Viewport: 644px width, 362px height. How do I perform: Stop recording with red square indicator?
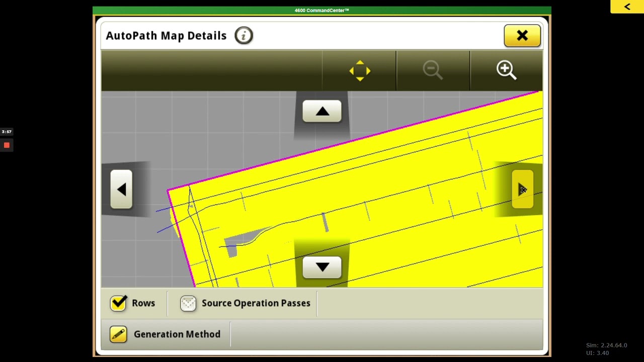[7, 145]
